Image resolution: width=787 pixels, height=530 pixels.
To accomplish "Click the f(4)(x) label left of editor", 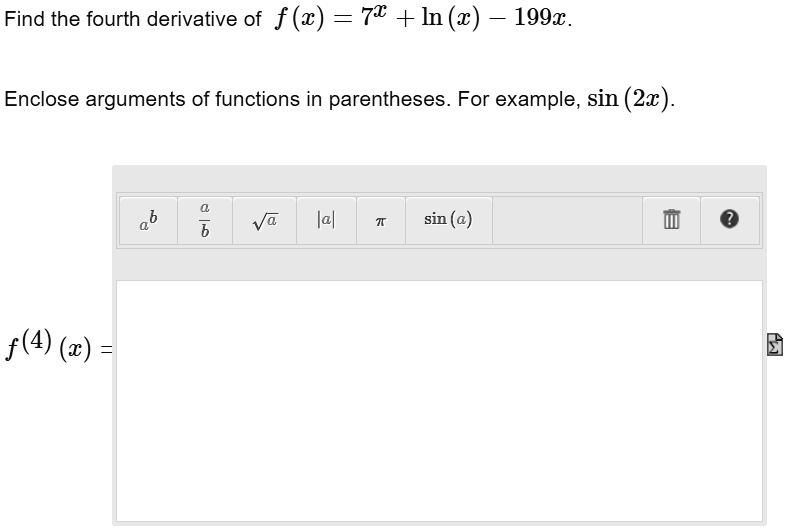I will coord(49,345).
